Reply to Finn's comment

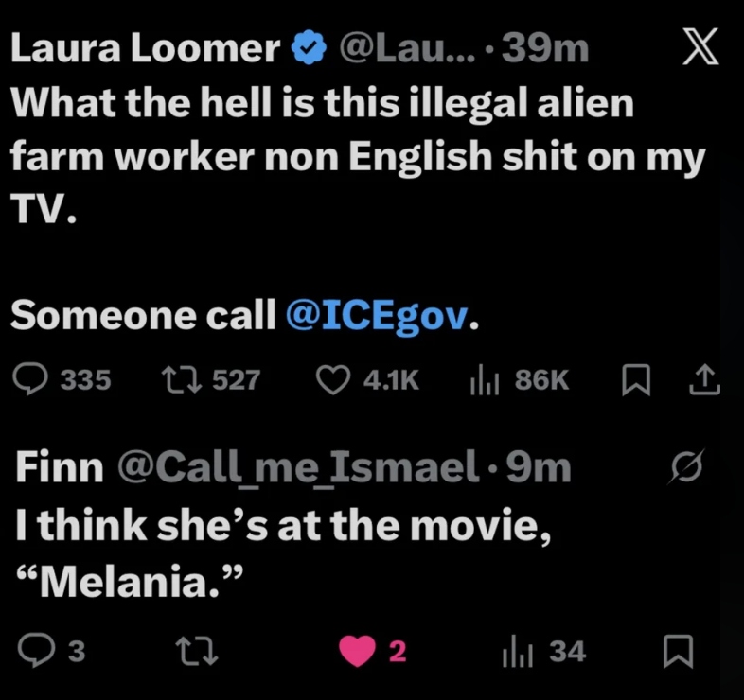pyautogui.click(x=36, y=651)
